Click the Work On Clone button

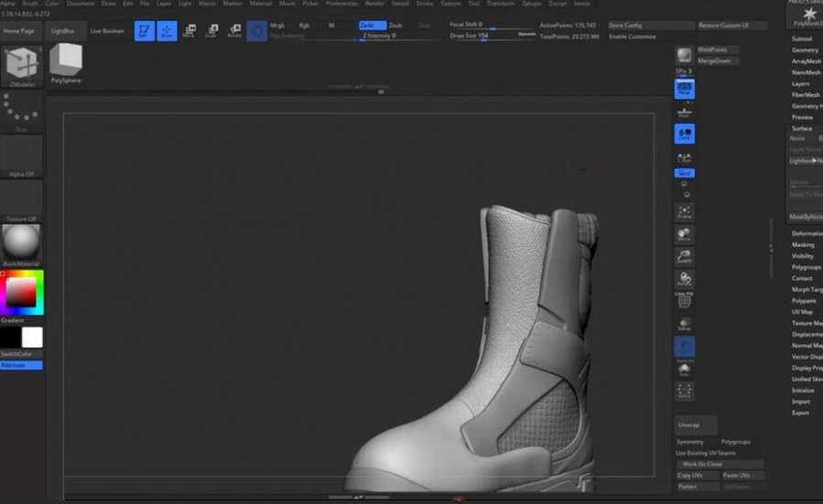tap(720, 464)
